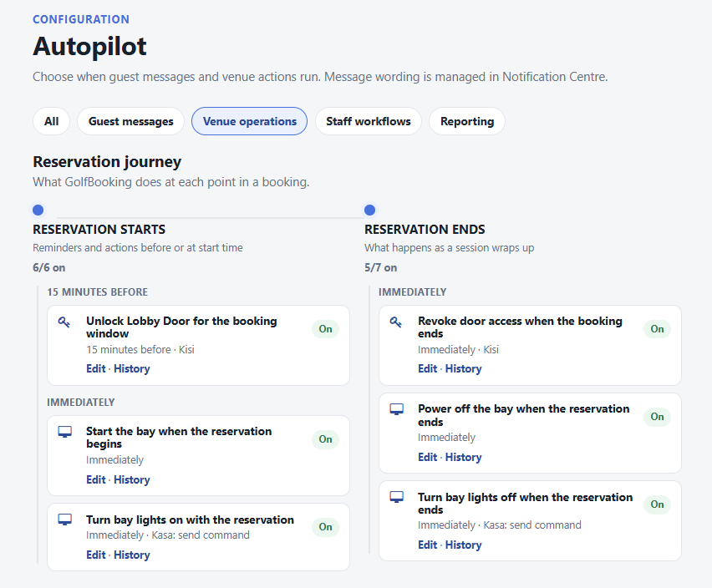Switch to Guest messages tab
712x588 pixels.
[130, 121]
